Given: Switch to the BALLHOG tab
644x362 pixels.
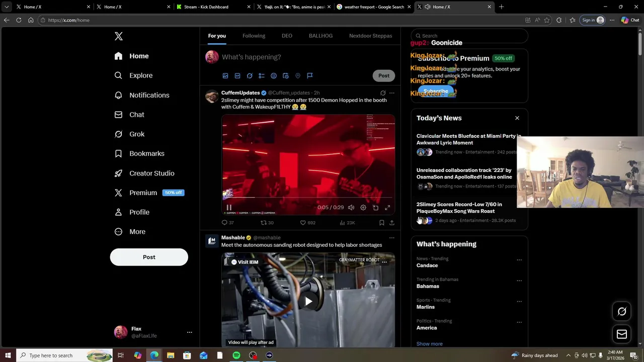Looking at the screenshot, I should click(x=320, y=36).
